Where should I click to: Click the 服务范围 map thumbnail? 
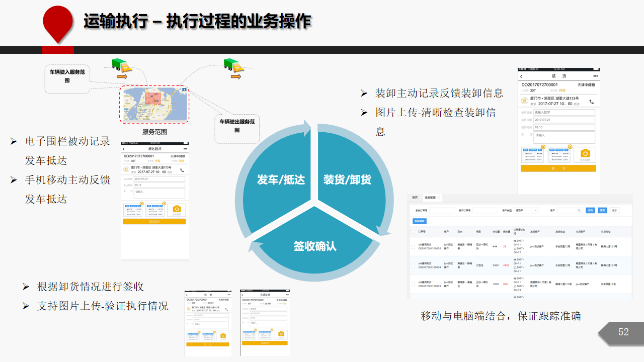click(155, 104)
